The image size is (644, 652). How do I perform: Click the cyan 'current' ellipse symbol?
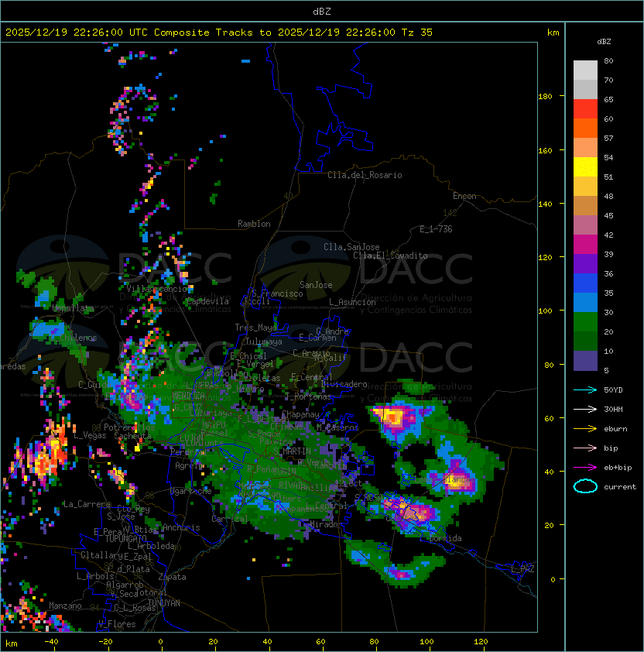pyautogui.click(x=585, y=486)
